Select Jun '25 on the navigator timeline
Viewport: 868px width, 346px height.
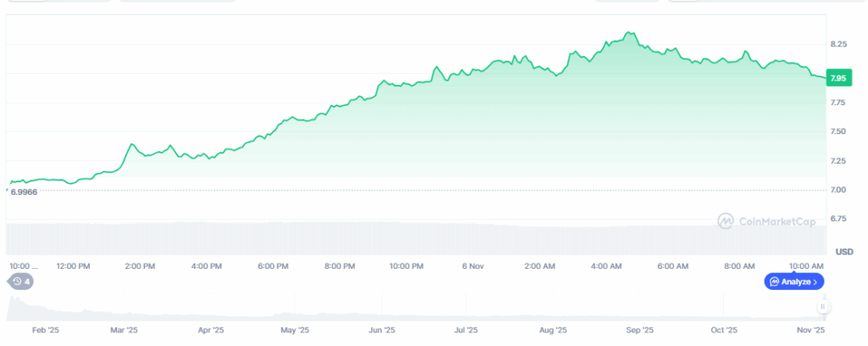(382, 330)
